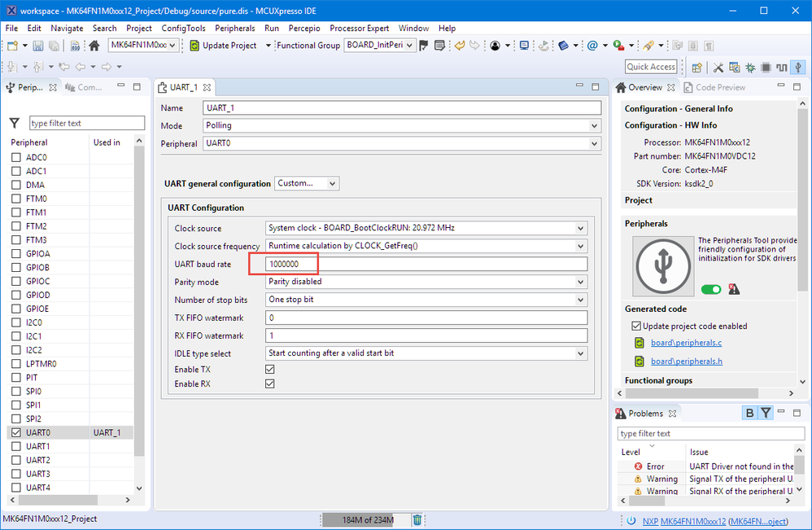812x530 pixels.
Task: Click the filter funnel icon in Problems panel
Action: (766, 413)
